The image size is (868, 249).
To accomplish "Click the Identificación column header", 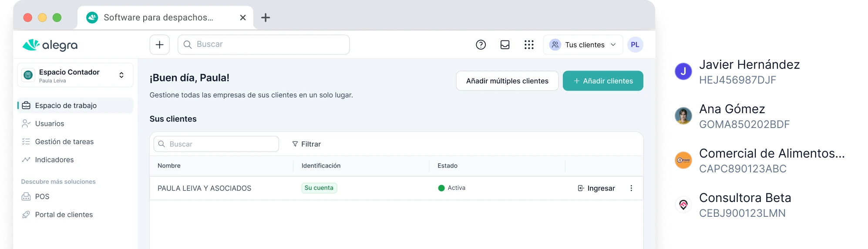I will pyautogui.click(x=321, y=166).
